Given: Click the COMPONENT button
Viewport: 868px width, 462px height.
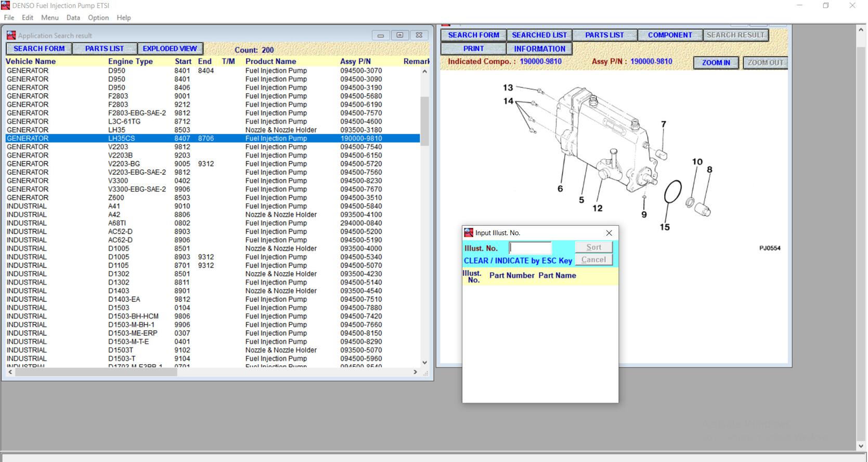Looking at the screenshot, I should click(670, 35).
